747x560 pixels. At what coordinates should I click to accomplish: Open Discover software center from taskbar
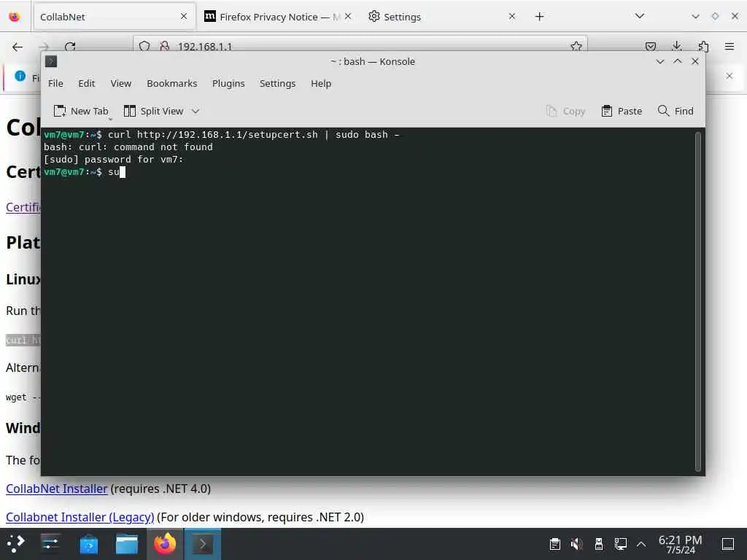pos(88,544)
